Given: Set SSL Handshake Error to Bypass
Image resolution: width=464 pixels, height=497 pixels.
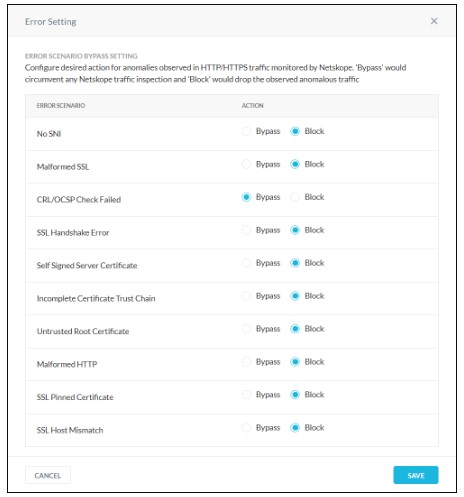Looking at the screenshot, I should (246, 230).
